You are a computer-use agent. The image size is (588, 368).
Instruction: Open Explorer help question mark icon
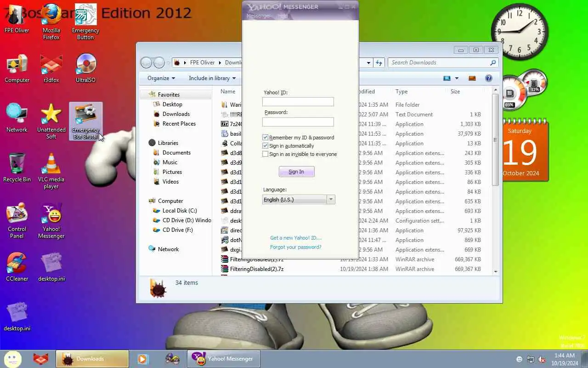[x=489, y=78]
